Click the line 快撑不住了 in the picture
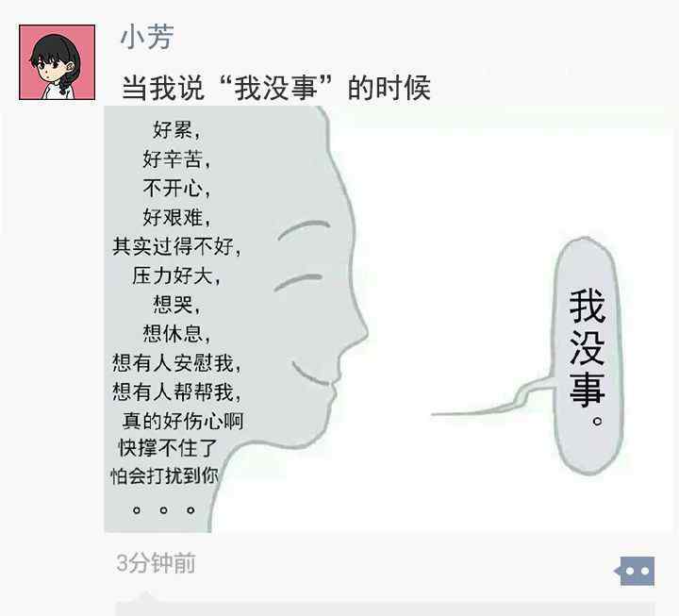Image resolution: width=679 pixels, height=616 pixels. coord(168,447)
